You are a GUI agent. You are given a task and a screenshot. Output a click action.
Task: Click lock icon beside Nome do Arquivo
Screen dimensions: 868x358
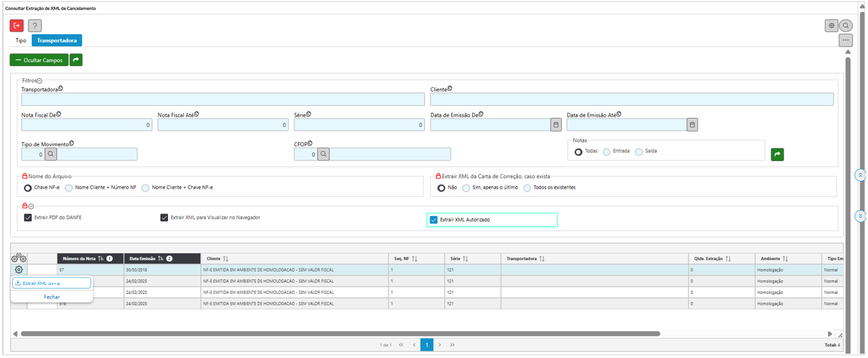(x=25, y=176)
